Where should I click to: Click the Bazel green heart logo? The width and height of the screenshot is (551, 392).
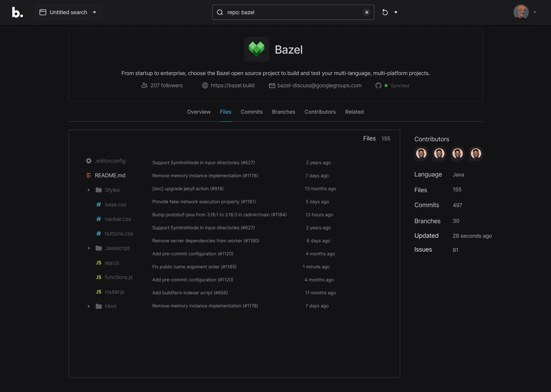click(x=256, y=49)
